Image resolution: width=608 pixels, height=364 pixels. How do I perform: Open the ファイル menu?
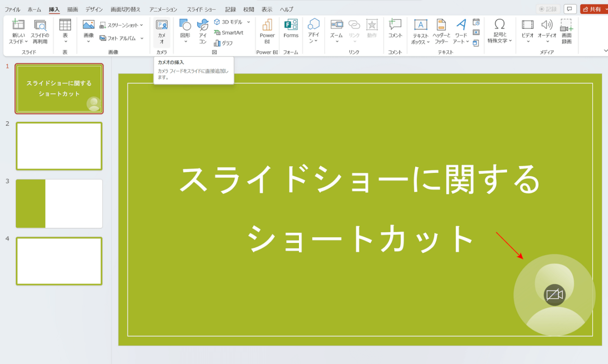click(x=12, y=10)
